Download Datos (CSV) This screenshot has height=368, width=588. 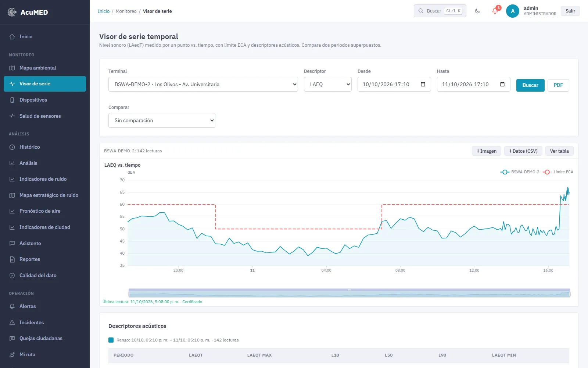523,151
